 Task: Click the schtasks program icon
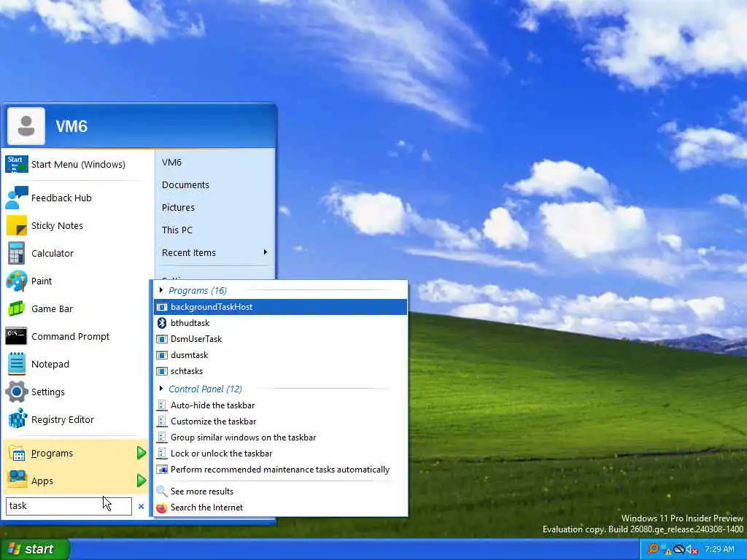click(x=162, y=371)
